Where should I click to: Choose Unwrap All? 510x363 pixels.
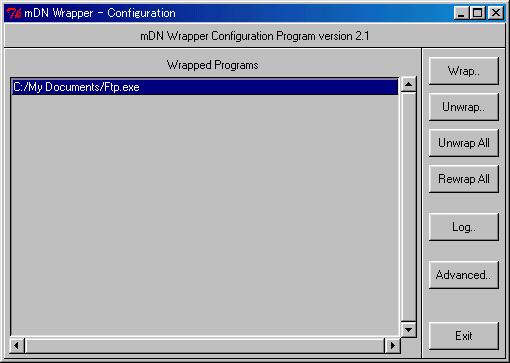463,143
